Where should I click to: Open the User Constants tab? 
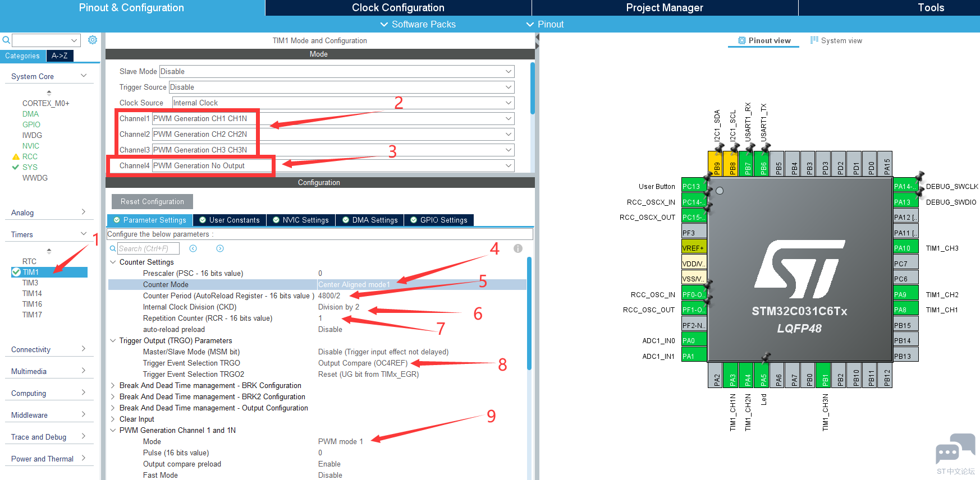coord(230,220)
